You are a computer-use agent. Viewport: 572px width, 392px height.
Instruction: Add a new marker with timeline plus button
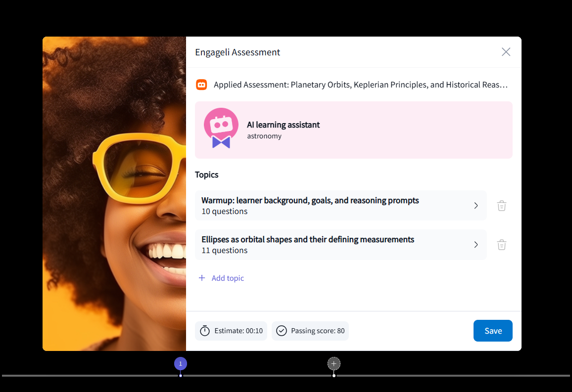point(334,364)
